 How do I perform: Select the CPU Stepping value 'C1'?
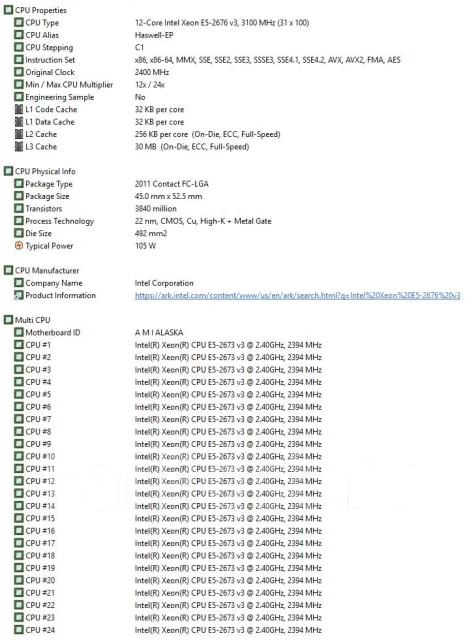(139, 47)
